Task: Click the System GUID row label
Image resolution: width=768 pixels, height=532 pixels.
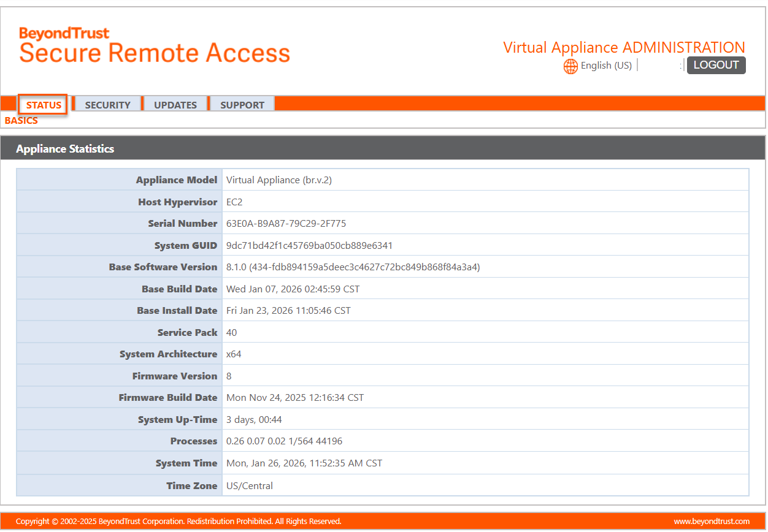Action: tap(186, 246)
